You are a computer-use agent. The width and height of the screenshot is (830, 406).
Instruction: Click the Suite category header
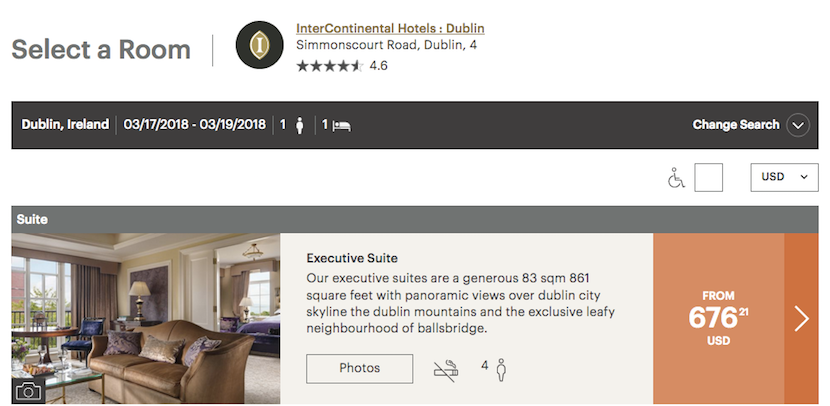coord(33,219)
